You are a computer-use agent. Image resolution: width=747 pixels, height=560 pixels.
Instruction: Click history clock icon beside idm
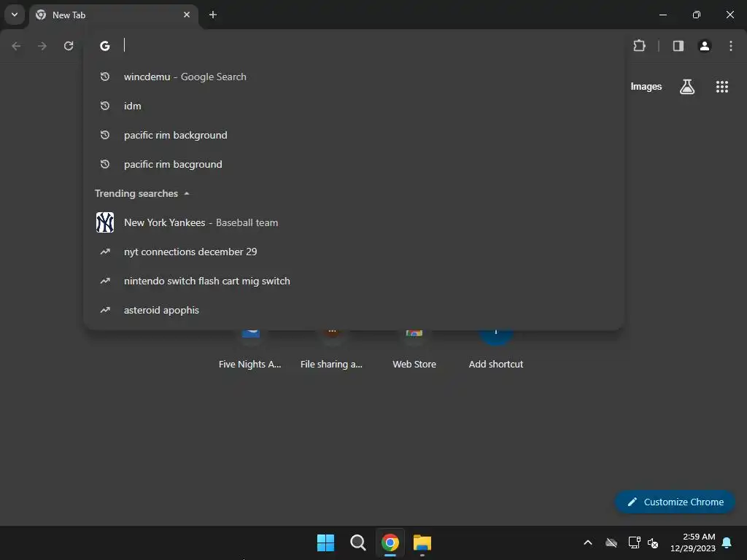point(105,106)
